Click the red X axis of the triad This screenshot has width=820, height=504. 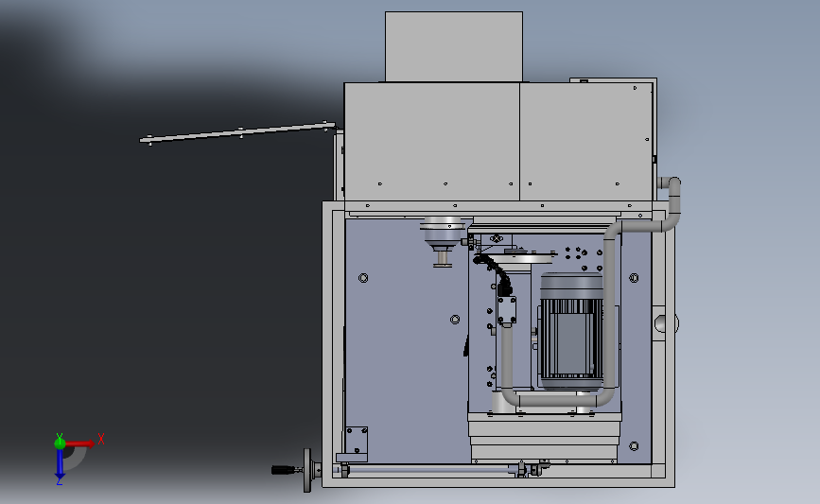point(79,443)
